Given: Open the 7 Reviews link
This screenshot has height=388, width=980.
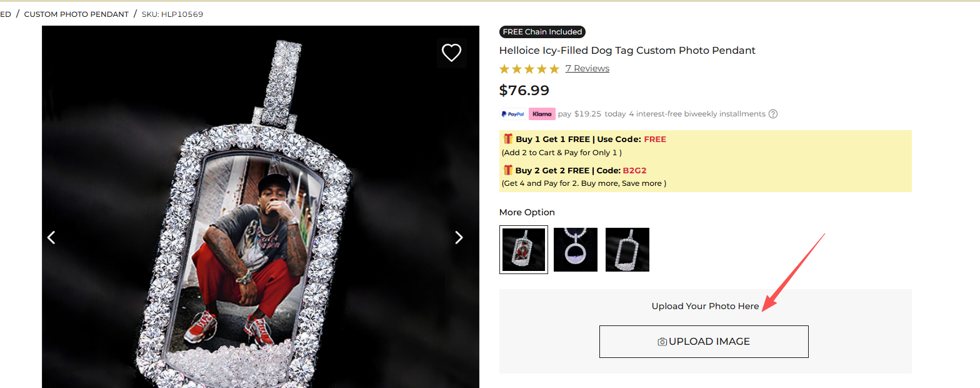Looking at the screenshot, I should [587, 69].
